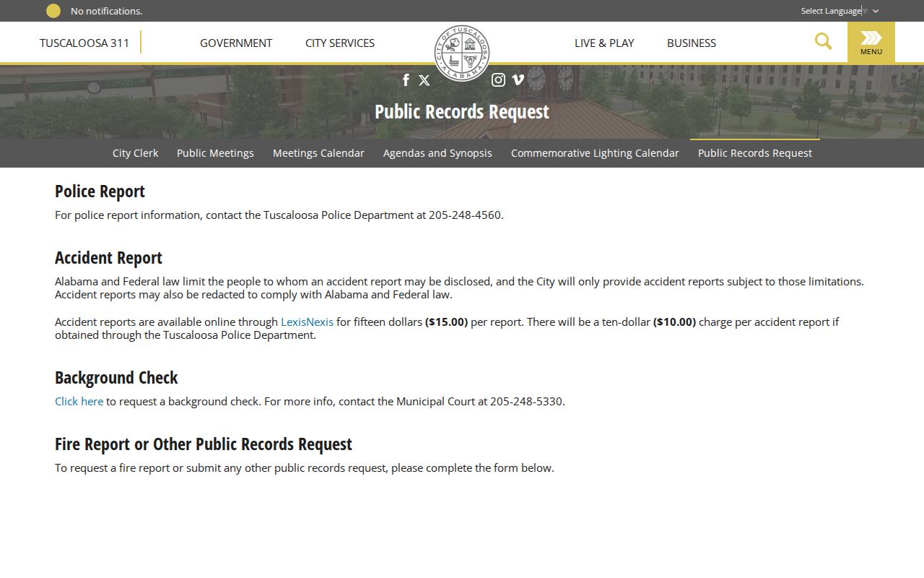Screen dimensions: 924x578
Task: Click the bold ($15.00) price text
Action: tap(446, 322)
